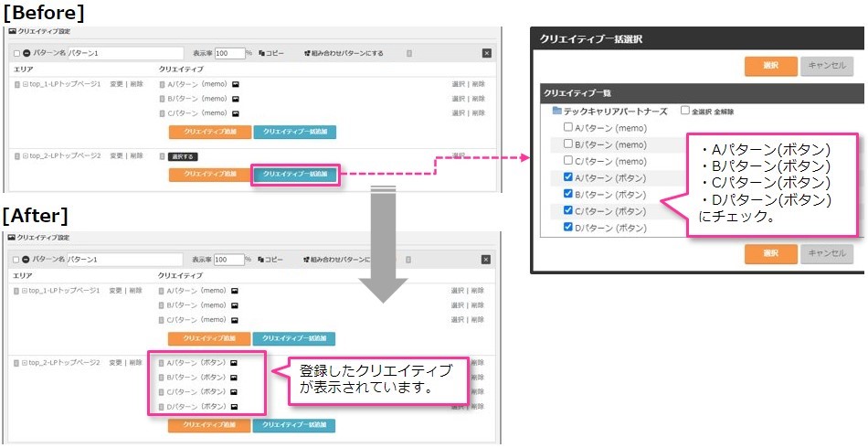Screen dimensions: 868x448
Task: Click image icon of Aパターン (ボタン) in After panel
Action: (234, 363)
